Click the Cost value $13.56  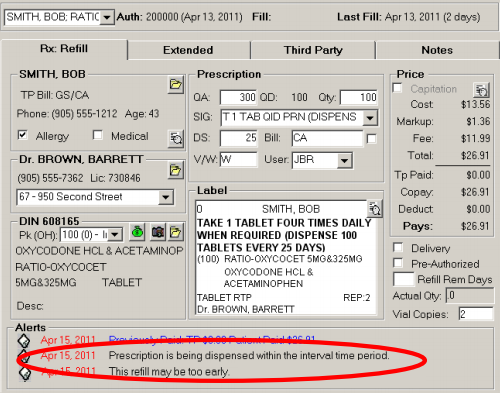click(x=475, y=105)
